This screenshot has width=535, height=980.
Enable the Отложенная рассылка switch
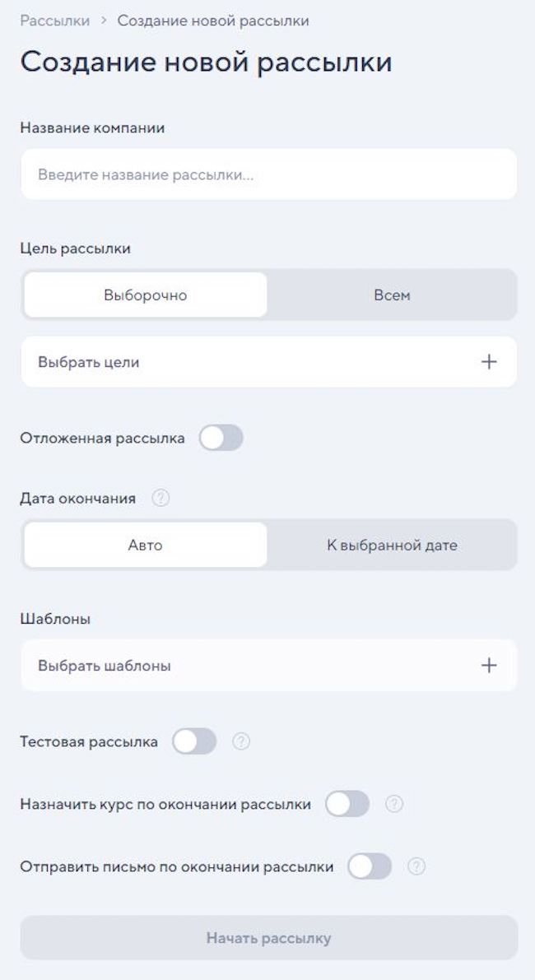click(221, 438)
